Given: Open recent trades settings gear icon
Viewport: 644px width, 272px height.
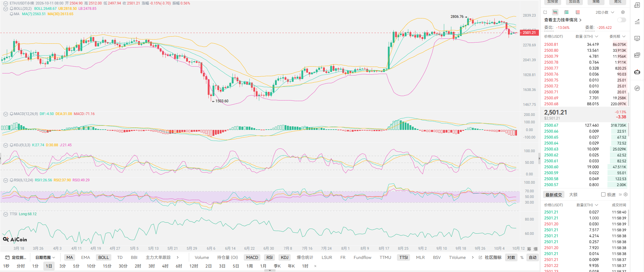Looking at the screenshot, I should pos(626,194).
